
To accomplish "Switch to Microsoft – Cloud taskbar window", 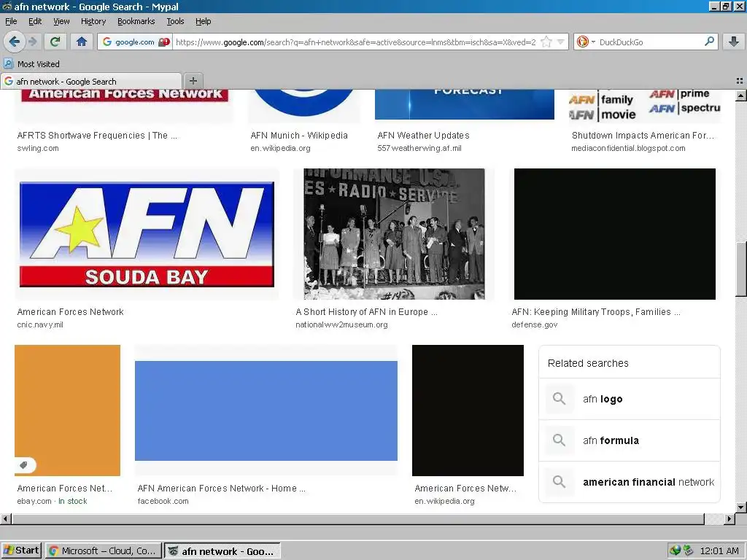I will pyautogui.click(x=104, y=551).
